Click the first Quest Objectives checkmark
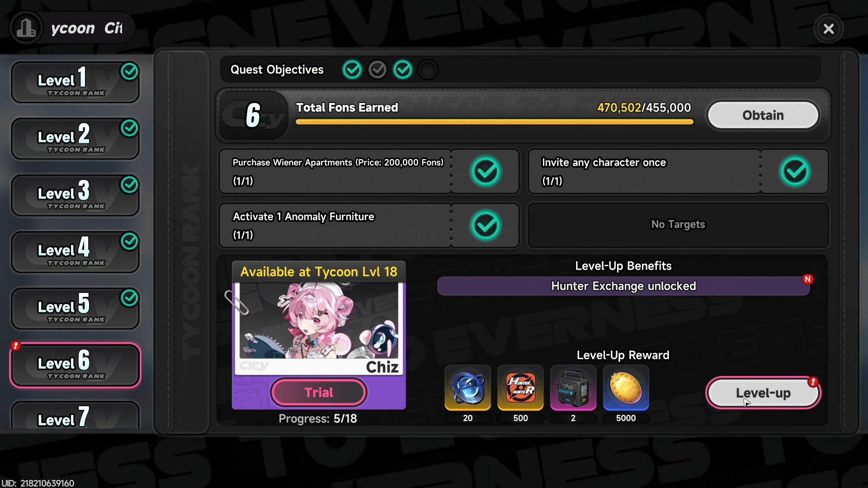 pos(352,70)
